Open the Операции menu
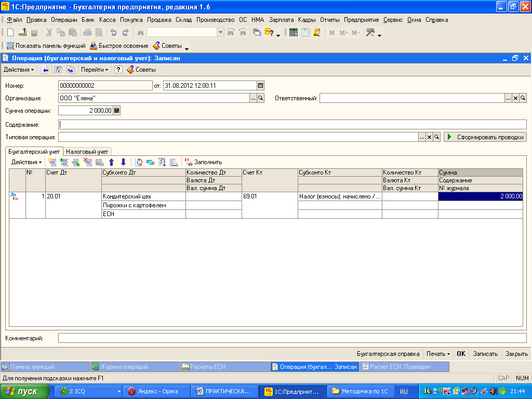532x399 pixels. (64, 20)
